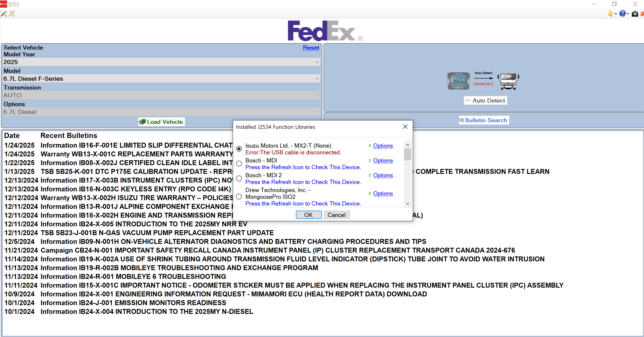The image size is (644, 337).
Task: Click the dialog list scroll-up arrow
Action: tap(407, 145)
